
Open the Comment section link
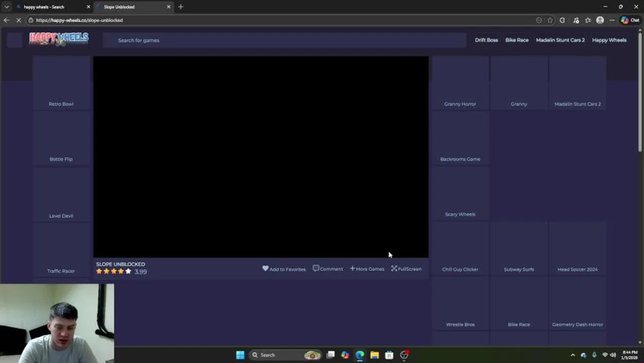point(328,269)
